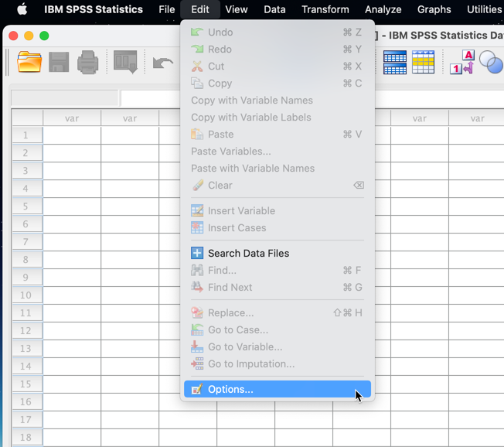Click the Value Labels toolbar icon
The height and width of the screenshot is (447, 504).
[x=462, y=62]
